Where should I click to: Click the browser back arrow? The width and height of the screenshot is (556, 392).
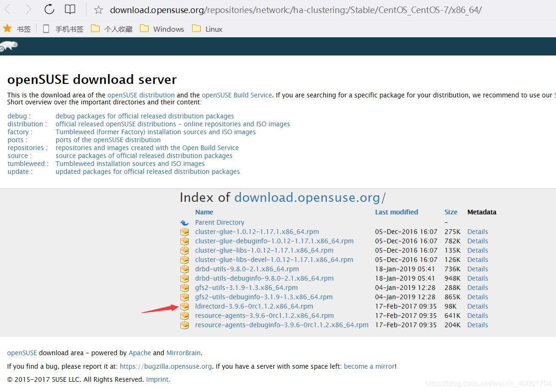[x=8, y=10]
